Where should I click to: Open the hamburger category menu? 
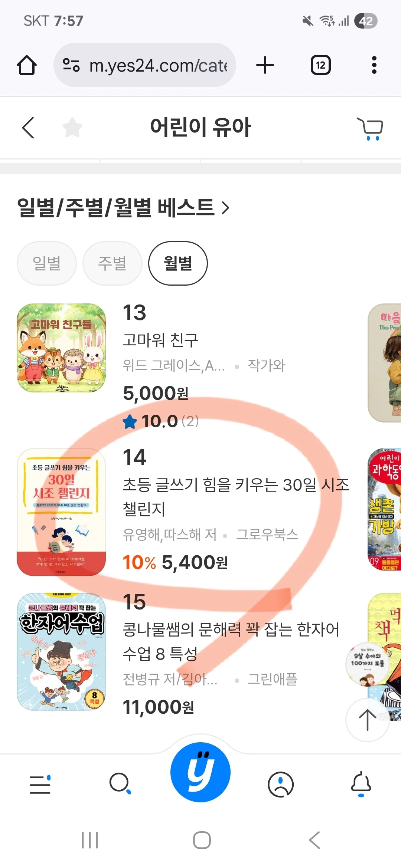40,784
